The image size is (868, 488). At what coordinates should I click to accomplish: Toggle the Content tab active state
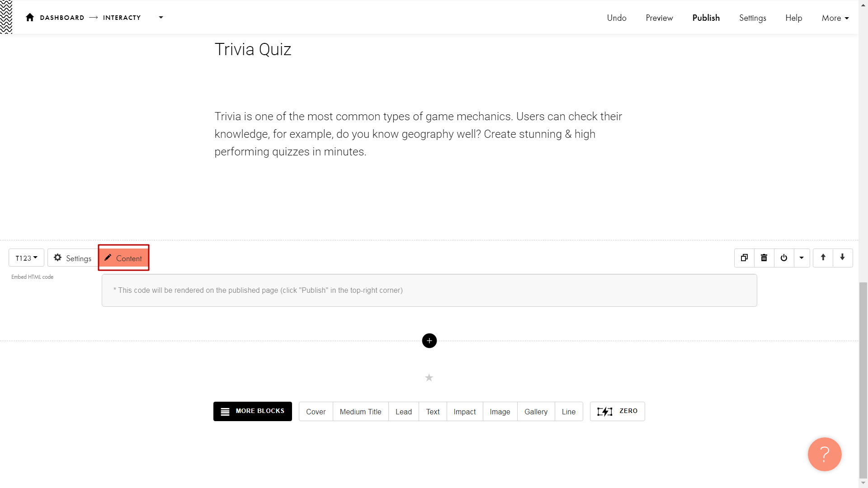(x=123, y=258)
